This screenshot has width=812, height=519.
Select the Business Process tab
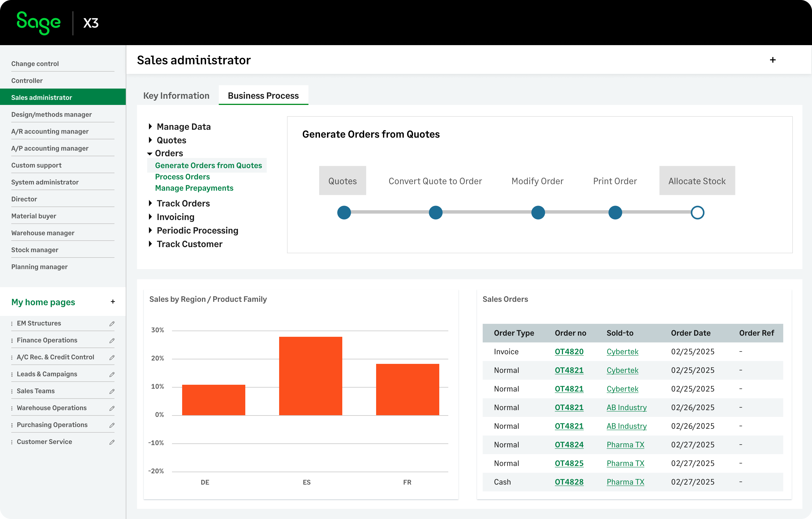point(263,96)
